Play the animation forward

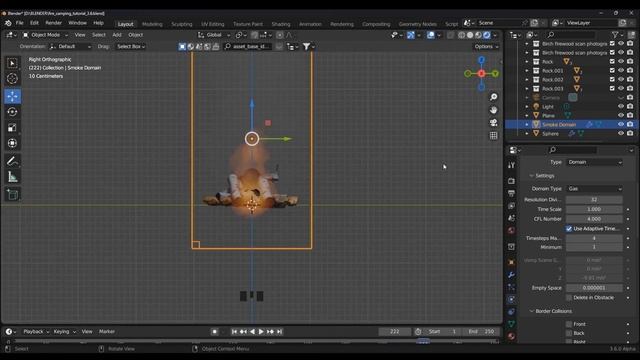click(x=261, y=332)
